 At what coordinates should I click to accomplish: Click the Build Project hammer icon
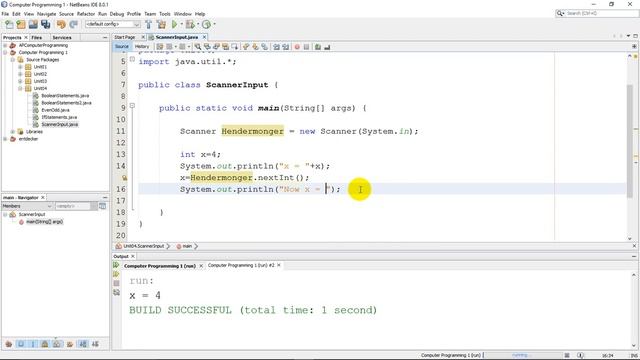click(149, 24)
